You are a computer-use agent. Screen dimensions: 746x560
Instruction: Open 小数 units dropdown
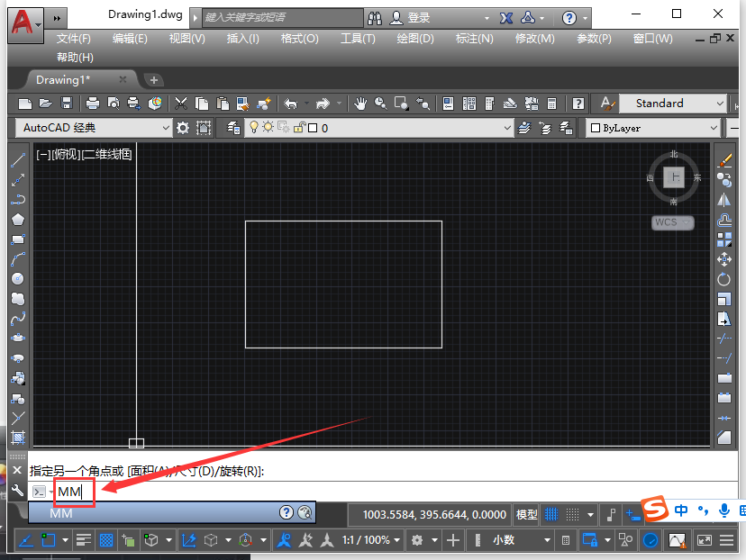[522, 540]
